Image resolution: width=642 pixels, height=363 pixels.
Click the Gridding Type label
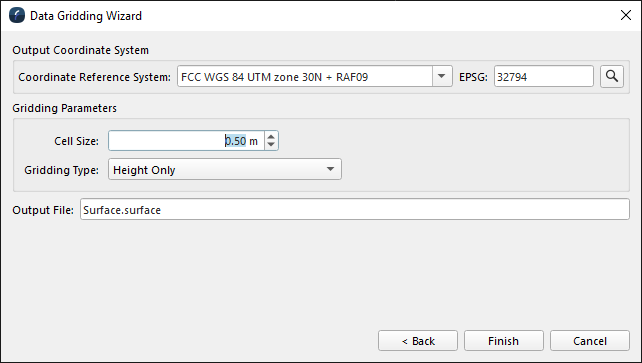point(61,170)
